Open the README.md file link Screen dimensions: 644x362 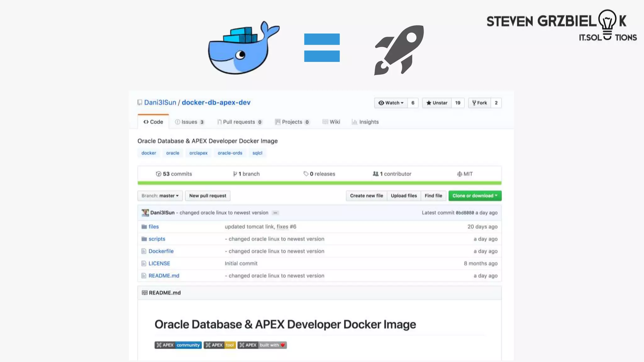click(164, 276)
